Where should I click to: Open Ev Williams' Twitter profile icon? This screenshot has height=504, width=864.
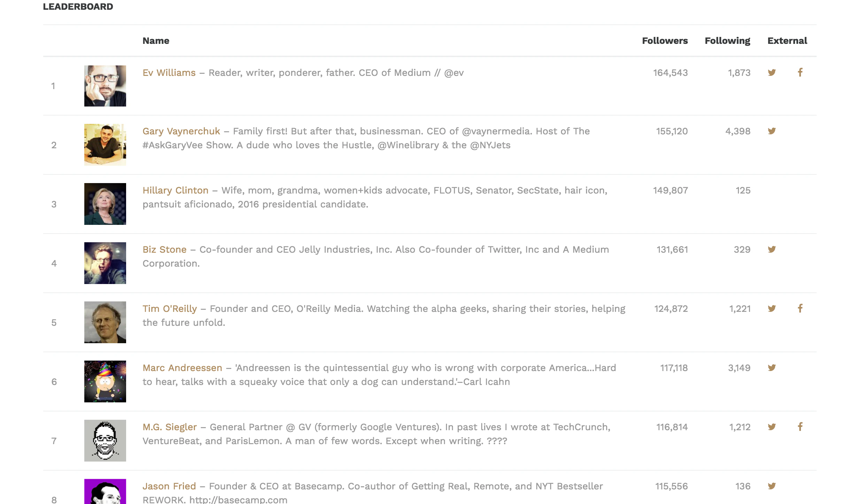click(x=772, y=72)
